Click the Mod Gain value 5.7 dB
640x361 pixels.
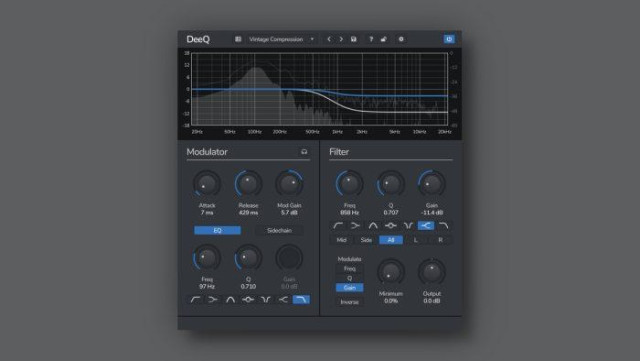[x=289, y=213]
